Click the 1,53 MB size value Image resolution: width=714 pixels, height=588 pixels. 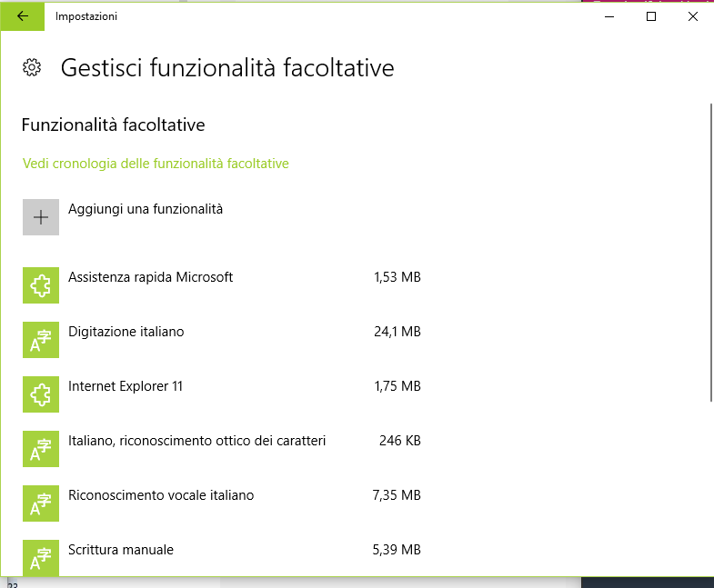coord(397,276)
